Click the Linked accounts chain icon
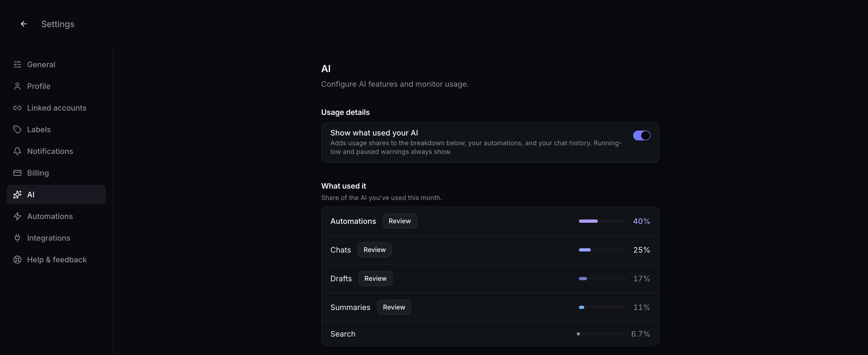 pyautogui.click(x=17, y=108)
